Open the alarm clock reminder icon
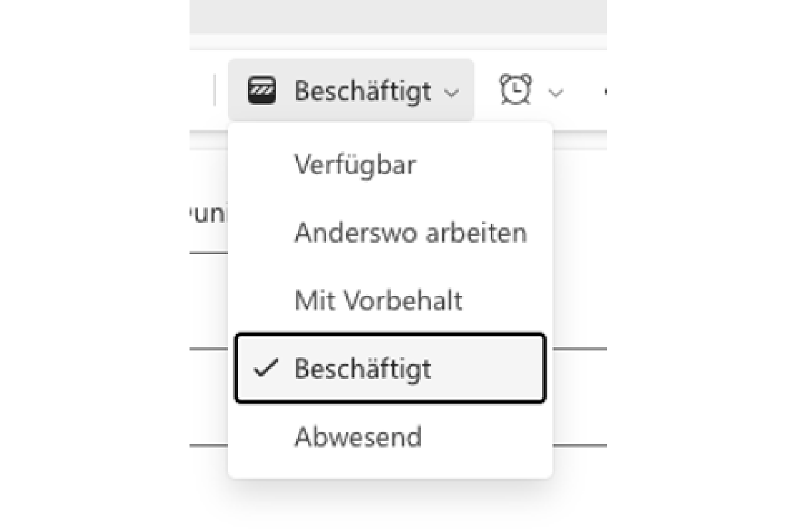Image resolution: width=798 pixels, height=532 pixels. [515, 90]
